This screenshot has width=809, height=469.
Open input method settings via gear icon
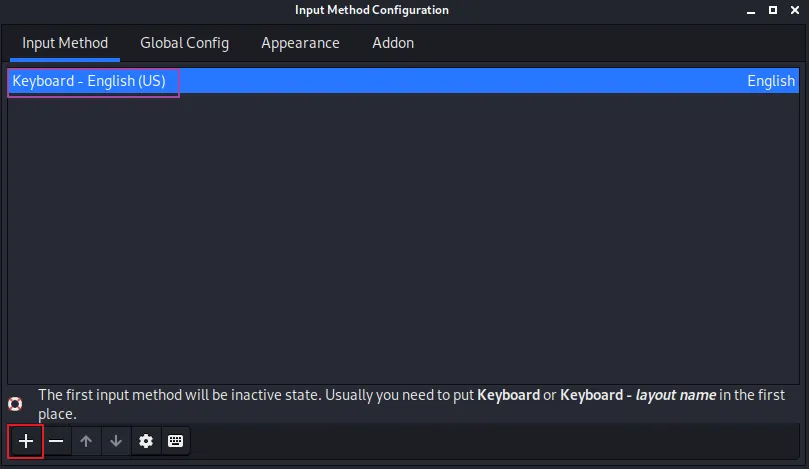pos(146,441)
